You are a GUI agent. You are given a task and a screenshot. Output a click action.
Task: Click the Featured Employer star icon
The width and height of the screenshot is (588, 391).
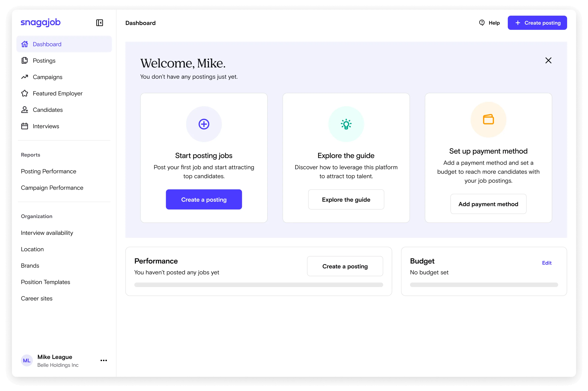click(x=24, y=93)
